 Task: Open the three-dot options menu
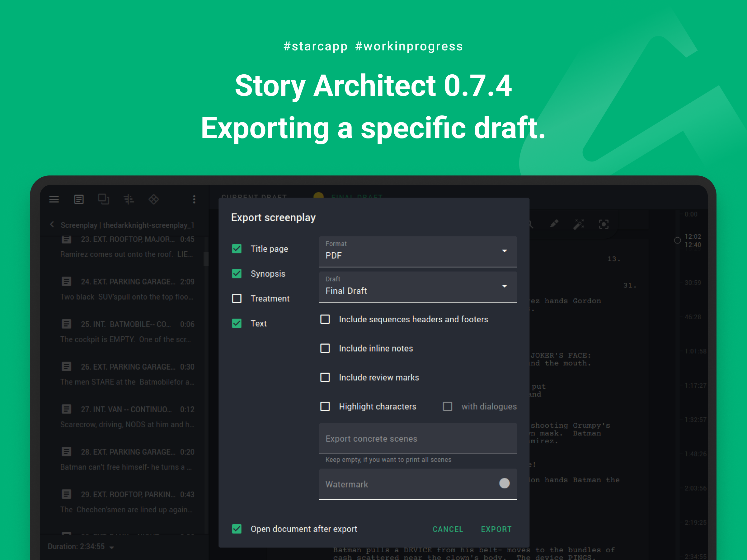[x=194, y=199]
